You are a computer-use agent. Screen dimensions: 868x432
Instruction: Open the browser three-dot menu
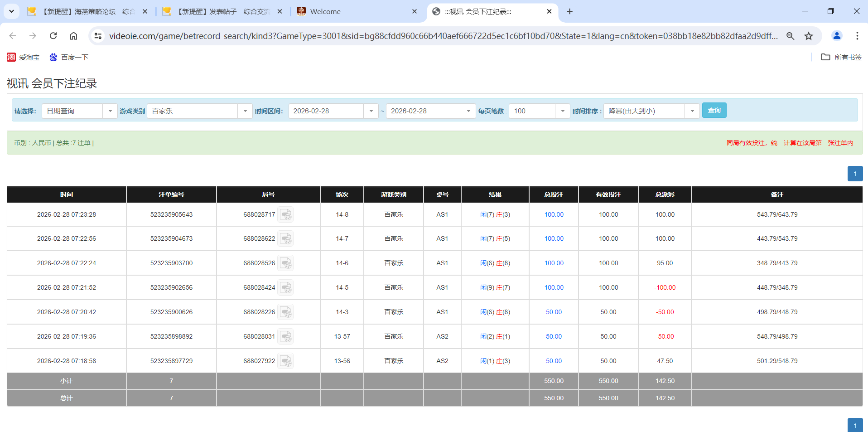pyautogui.click(x=857, y=36)
